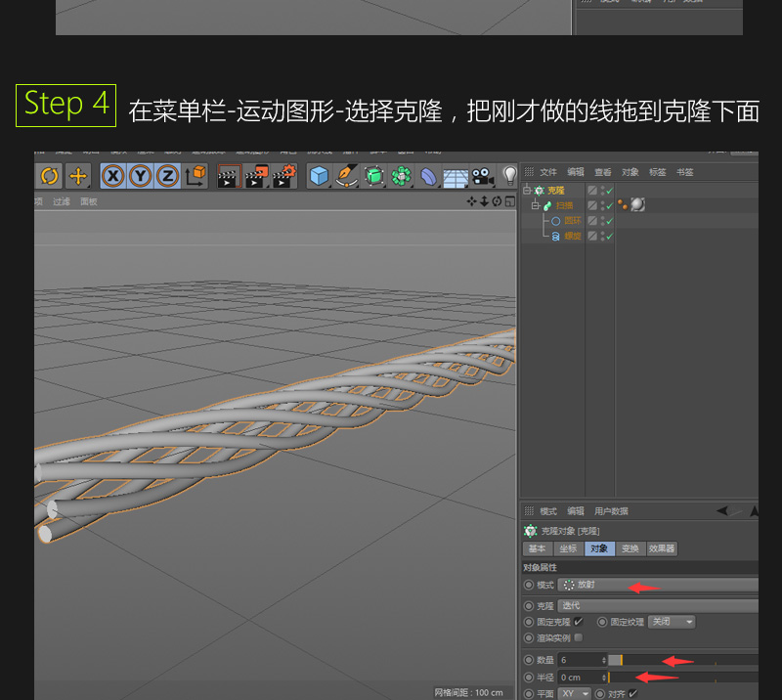Add a camera object
782x700 pixels.
point(482,176)
